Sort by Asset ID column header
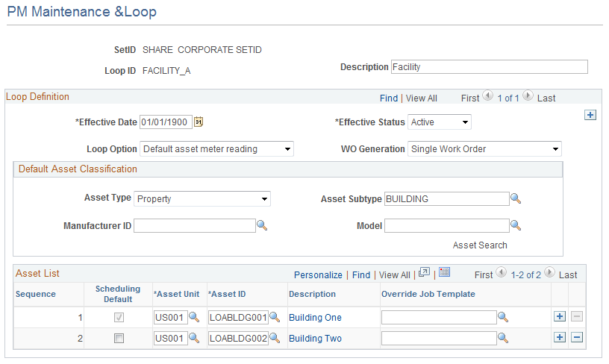The width and height of the screenshot is (609, 364). click(227, 294)
